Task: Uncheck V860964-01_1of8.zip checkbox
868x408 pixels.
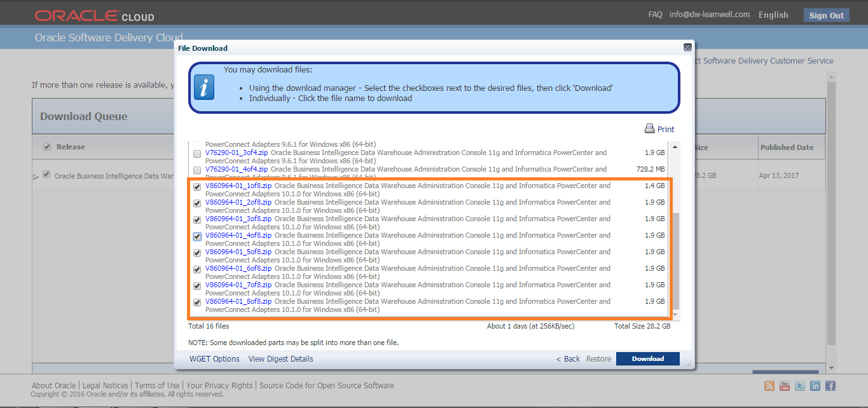Action: [197, 187]
